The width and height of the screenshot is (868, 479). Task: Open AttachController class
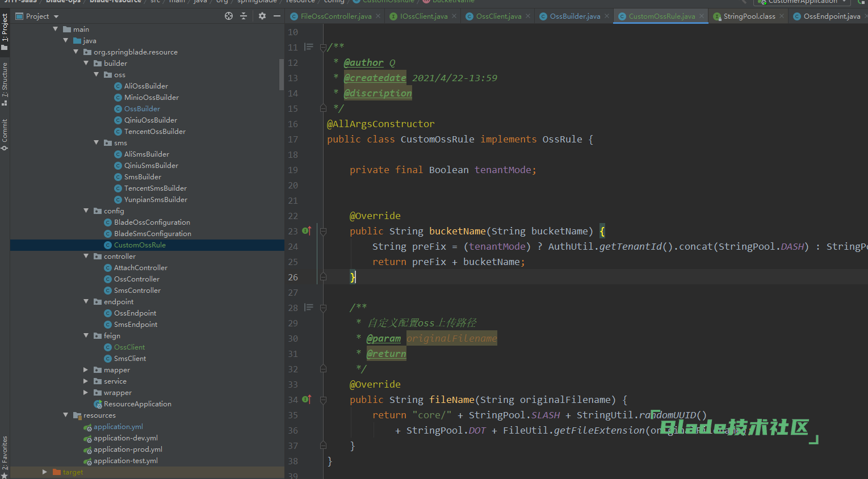pyautogui.click(x=140, y=267)
